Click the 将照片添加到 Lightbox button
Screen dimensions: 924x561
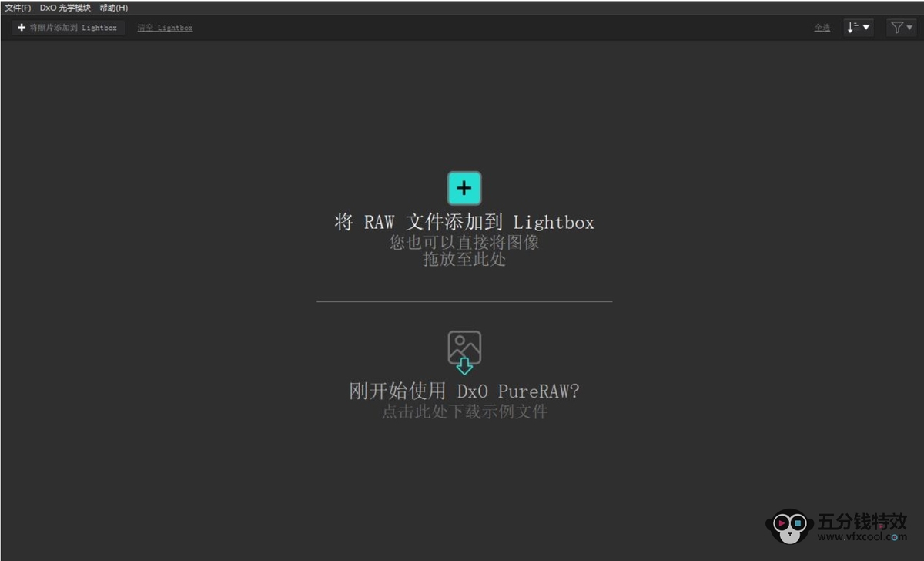pos(68,28)
